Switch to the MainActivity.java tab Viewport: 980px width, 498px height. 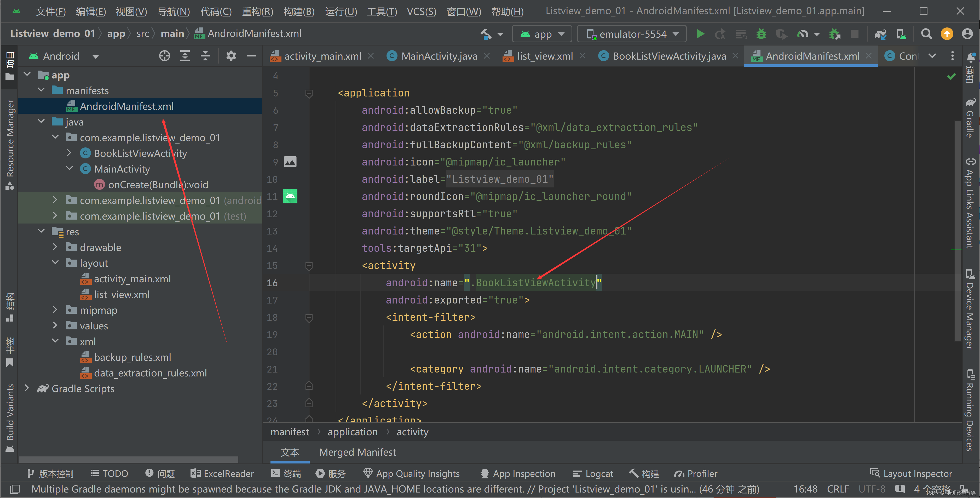coord(439,56)
